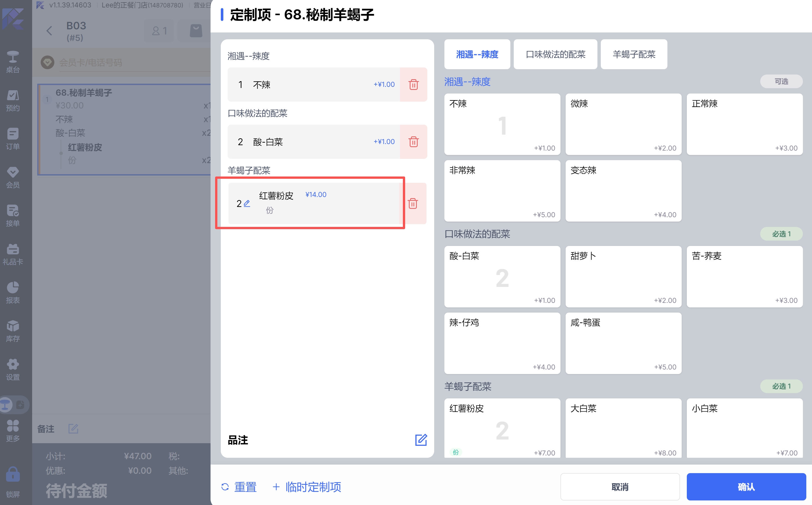Edit quantity of 红薯粉皮 via pencil icon
Image resolution: width=812 pixels, height=505 pixels.
click(x=247, y=204)
